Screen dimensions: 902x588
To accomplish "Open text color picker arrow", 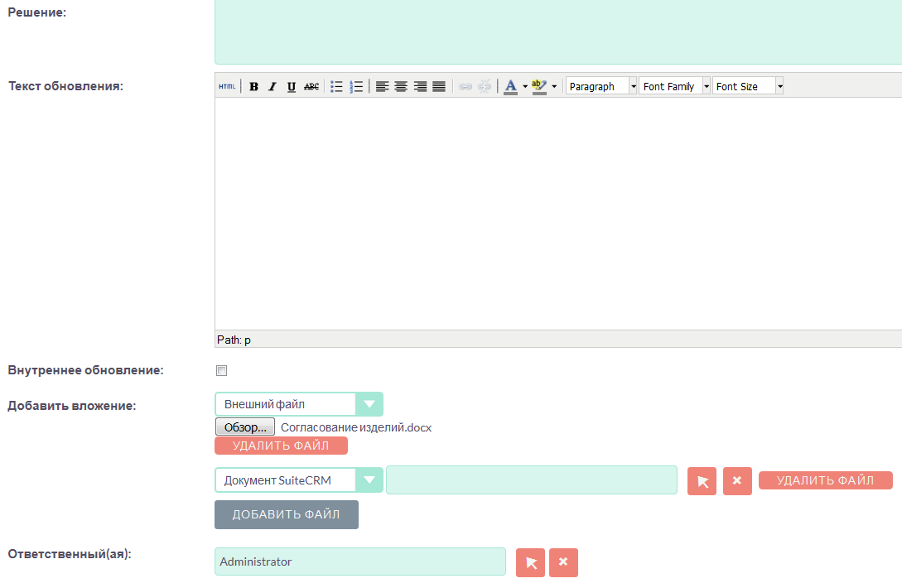I will (525, 86).
